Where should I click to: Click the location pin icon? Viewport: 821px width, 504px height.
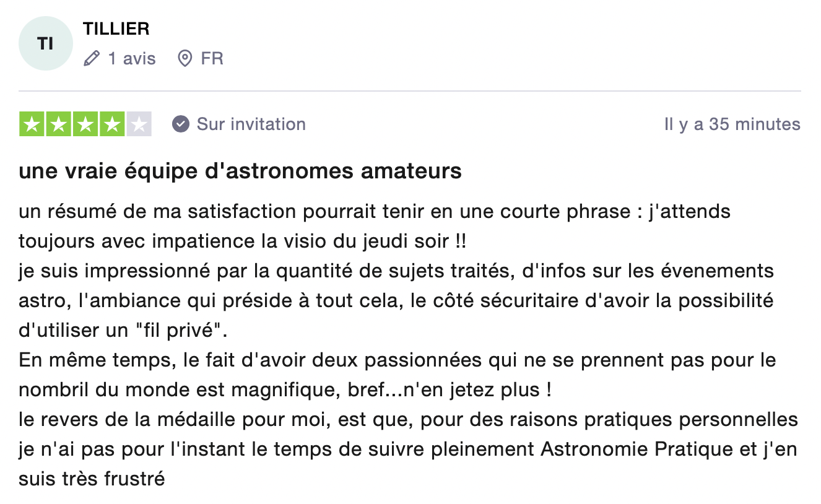click(185, 59)
